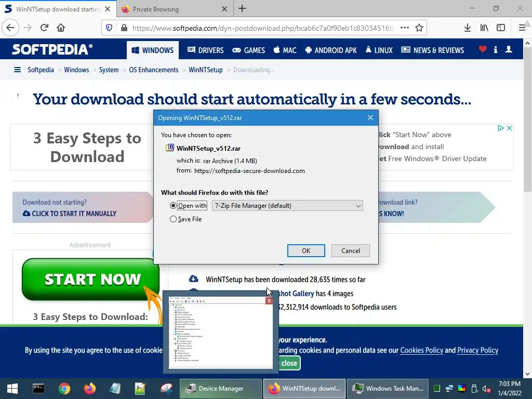532x399 pixels.
Task: Open the Softpedia user account icon
Action: [x=509, y=49]
